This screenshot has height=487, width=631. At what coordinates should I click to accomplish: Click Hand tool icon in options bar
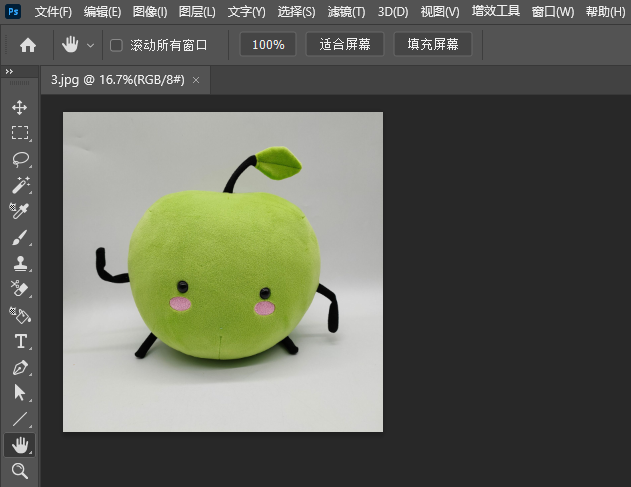70,44
